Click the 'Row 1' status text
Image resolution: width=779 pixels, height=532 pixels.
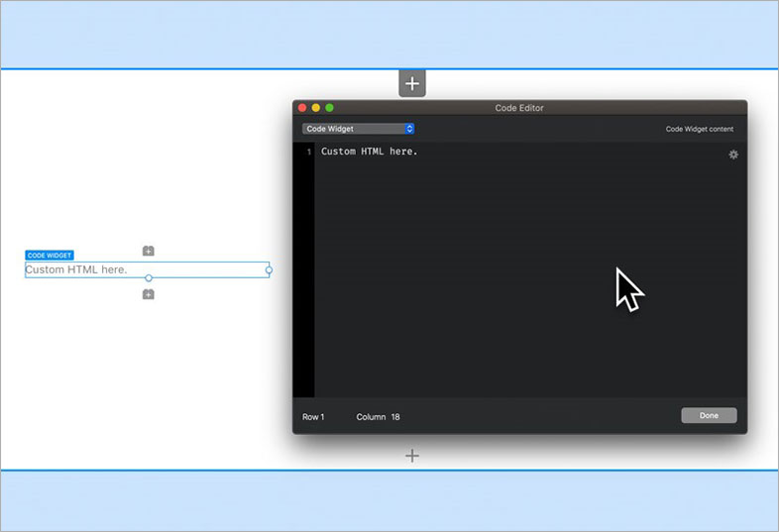click(x=313, y=417)
